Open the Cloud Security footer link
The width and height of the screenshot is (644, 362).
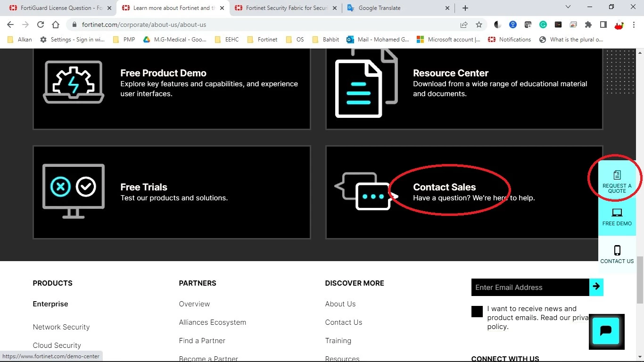pyautogui.click(x=57, y=345)
